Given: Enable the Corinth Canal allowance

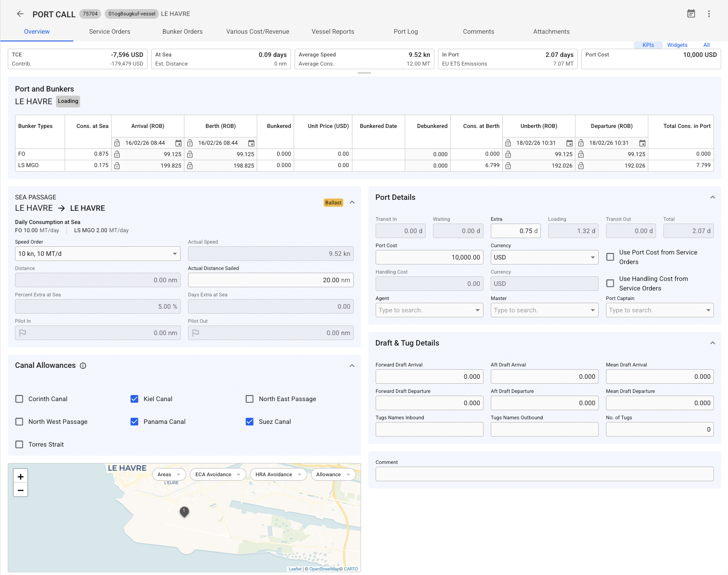Looking at the screenshot, I should pos(19,399).
